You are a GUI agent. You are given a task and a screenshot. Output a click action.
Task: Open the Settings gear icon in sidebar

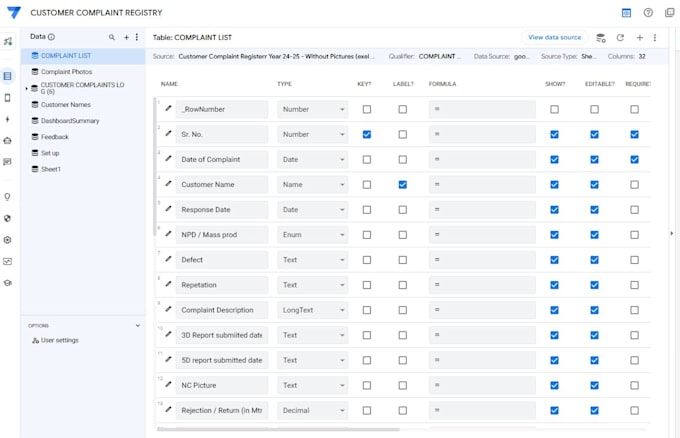click(x=7, y=240)
